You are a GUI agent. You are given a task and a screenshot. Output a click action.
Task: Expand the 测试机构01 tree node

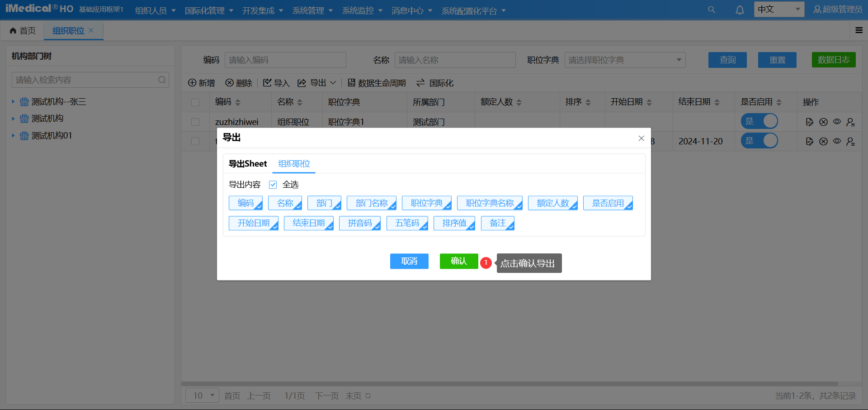[13, 135]
